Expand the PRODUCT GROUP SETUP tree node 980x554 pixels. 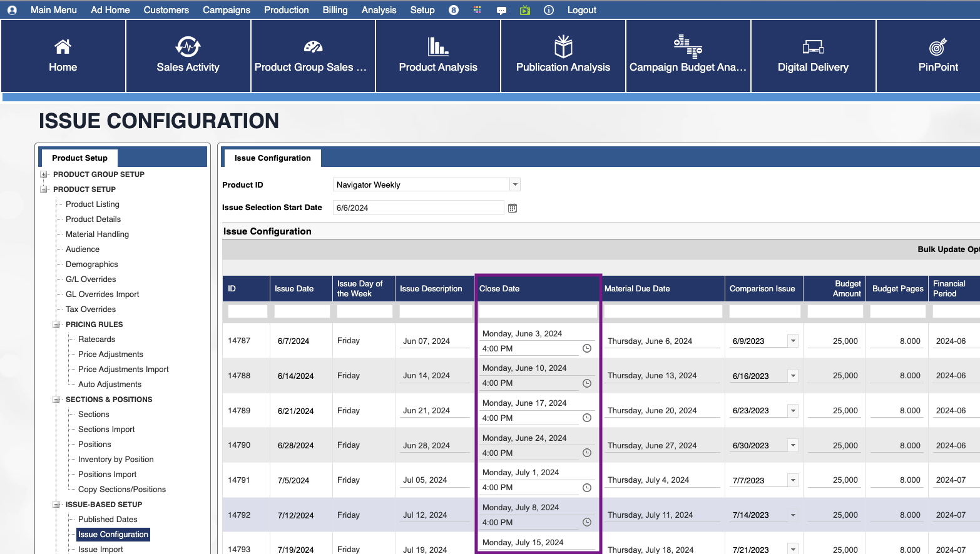pos(44,174)
